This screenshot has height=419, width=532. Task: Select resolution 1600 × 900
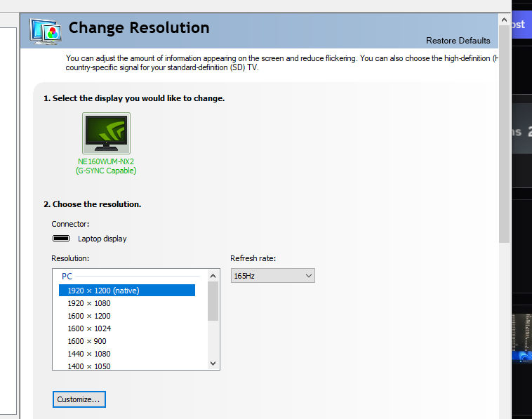click(x=87, y=341)
